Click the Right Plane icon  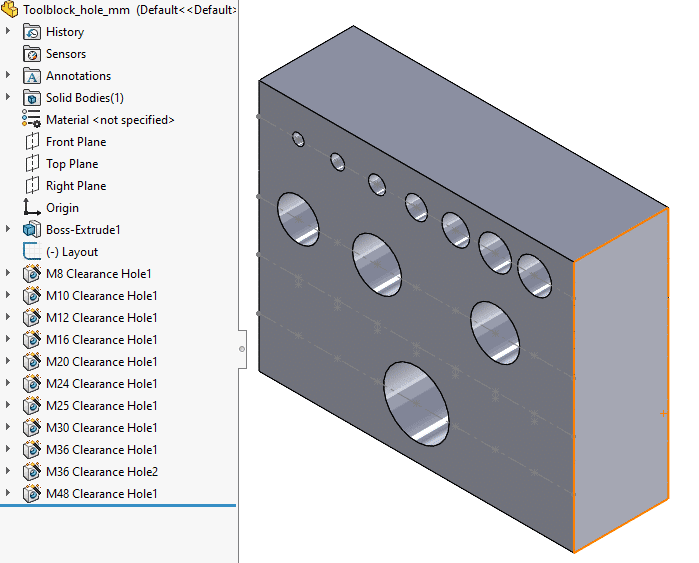point(32,185)
